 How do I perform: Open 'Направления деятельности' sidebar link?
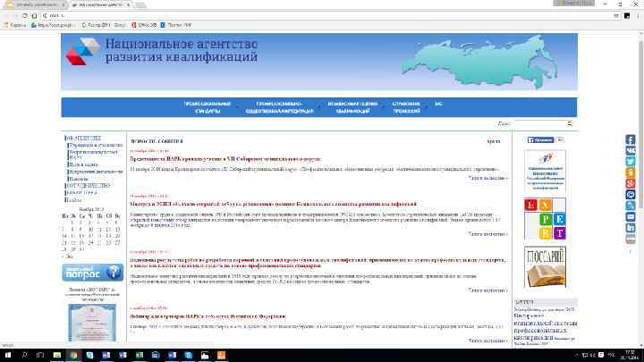click(96, 171)
